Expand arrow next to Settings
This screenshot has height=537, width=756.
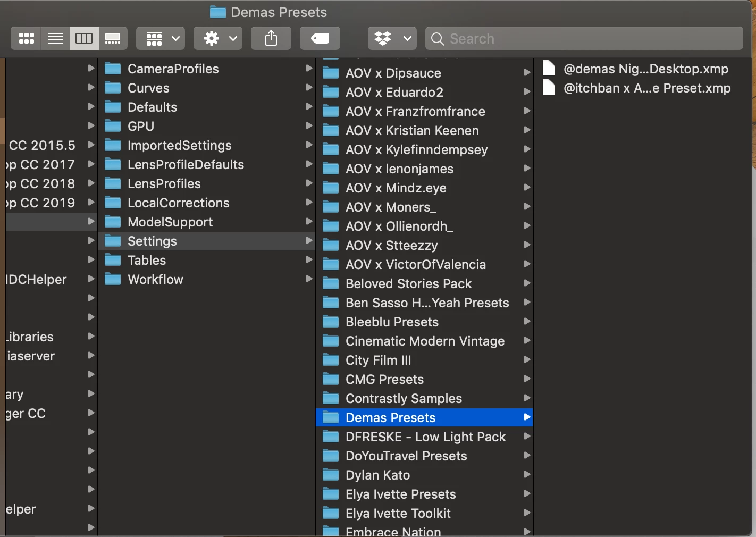pos(308,240)
